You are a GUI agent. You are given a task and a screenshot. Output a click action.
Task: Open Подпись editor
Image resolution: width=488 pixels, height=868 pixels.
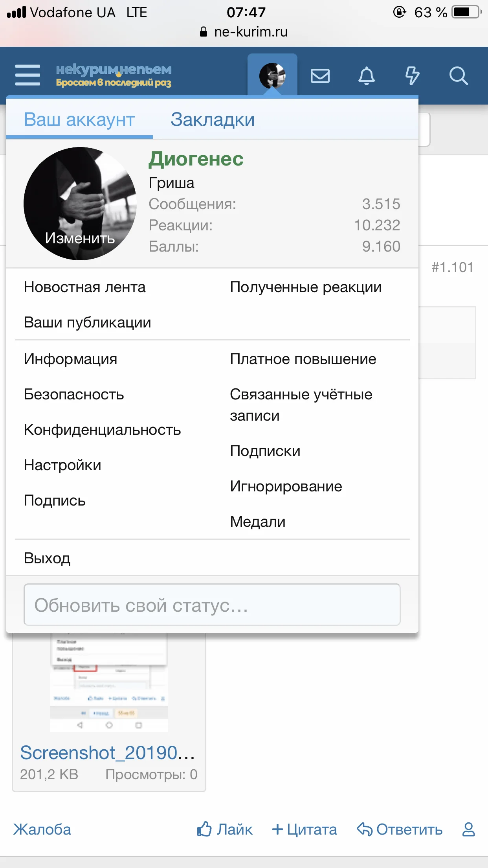pyautogui.click(x=55, y=501)
